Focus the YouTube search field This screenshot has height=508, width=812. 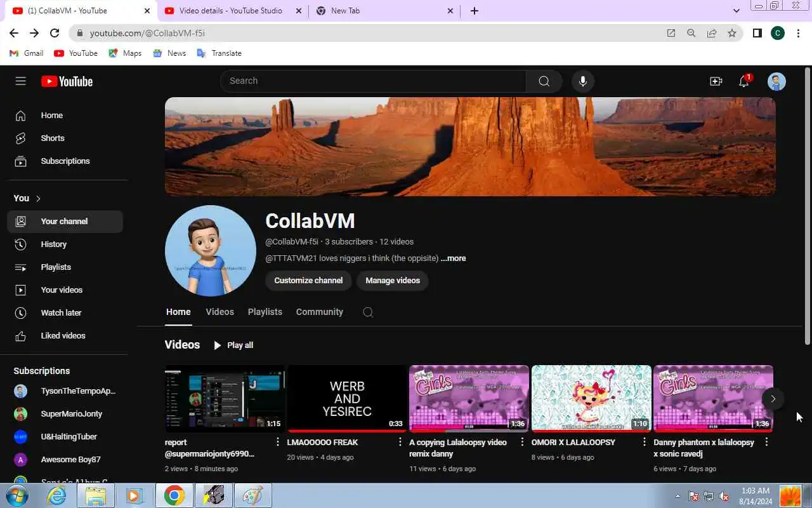373,81
